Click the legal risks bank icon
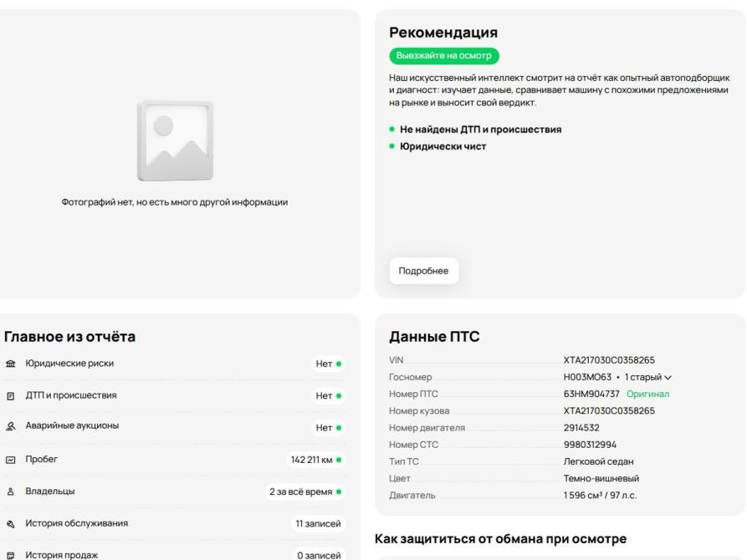This screenshot has width=747, height=560. click(11, 364)
